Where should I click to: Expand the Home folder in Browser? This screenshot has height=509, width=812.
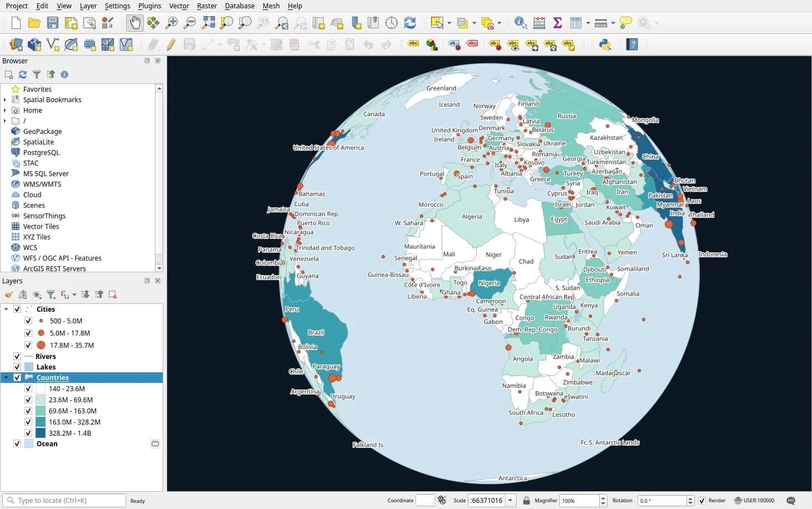(5, 111)
